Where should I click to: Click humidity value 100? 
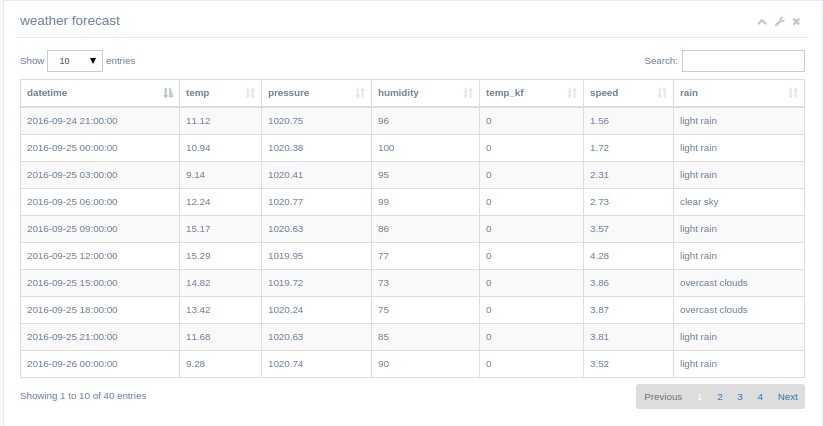[386, 148]
